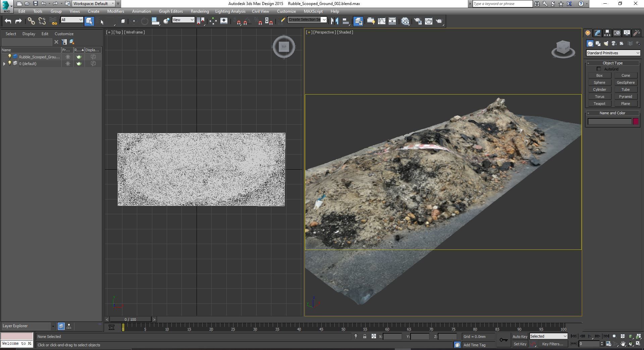Click the GeoSphere primitive button

[x=626, y=82]
